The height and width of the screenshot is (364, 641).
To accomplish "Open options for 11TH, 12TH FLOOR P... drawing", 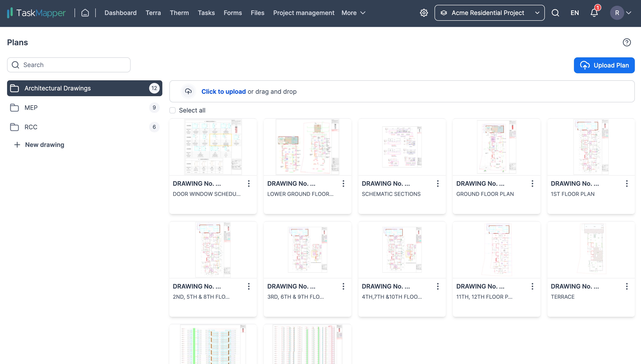I will click(x=532, y=286).
